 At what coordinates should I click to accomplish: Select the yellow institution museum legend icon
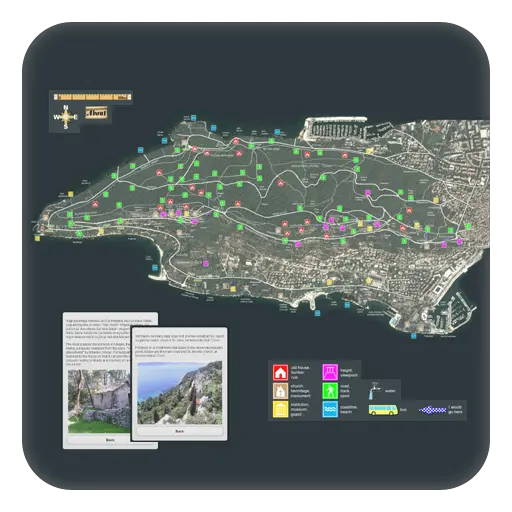pyautogui.click(x=280, y=409)
